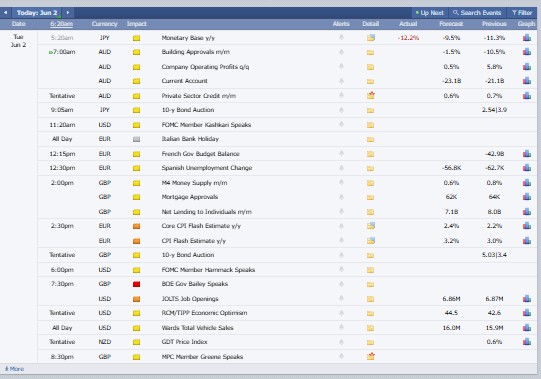This screenshot has height=379, width=541.
Task: Expand more events with the More link
Action: [x=14, y=369]
